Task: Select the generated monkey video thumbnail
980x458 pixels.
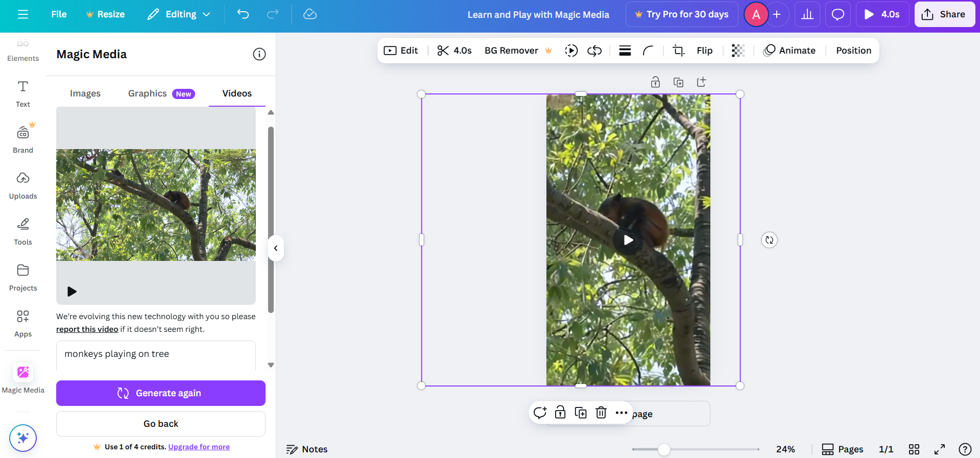Action: tap(156, 205)
